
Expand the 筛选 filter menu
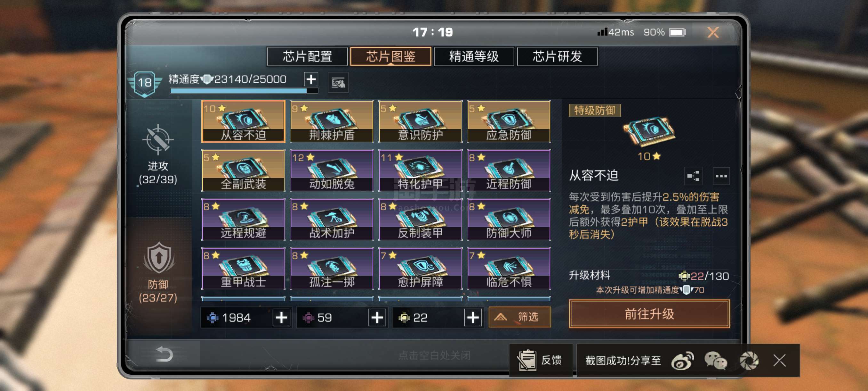519,317
